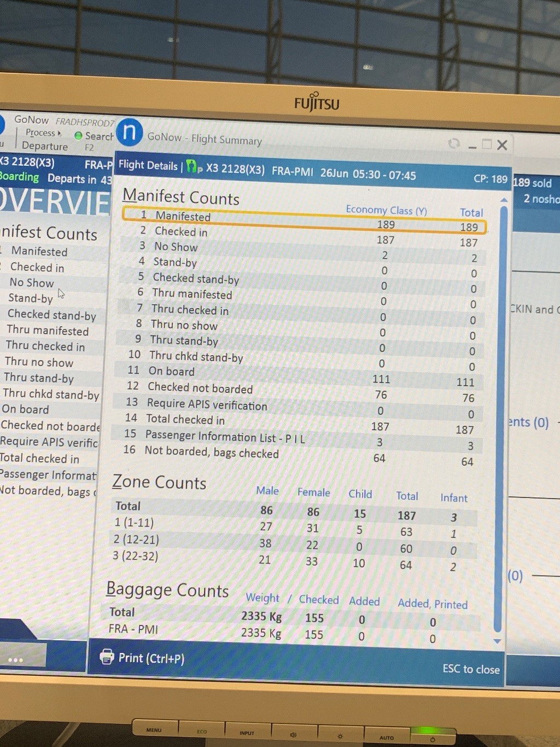The height and width of the screenshot is (747, 560).
Task: Select the Manifested row in Manifest Counts
Action: (x=304, y=219)
